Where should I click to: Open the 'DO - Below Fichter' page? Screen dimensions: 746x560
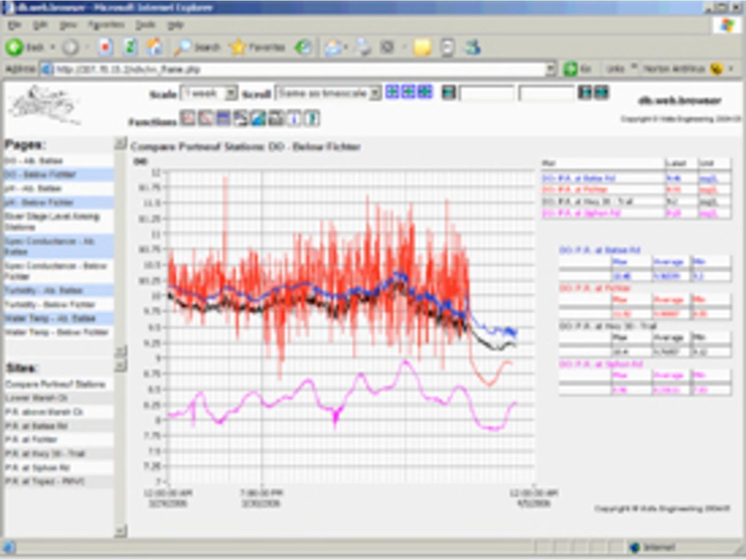(40, 174)
